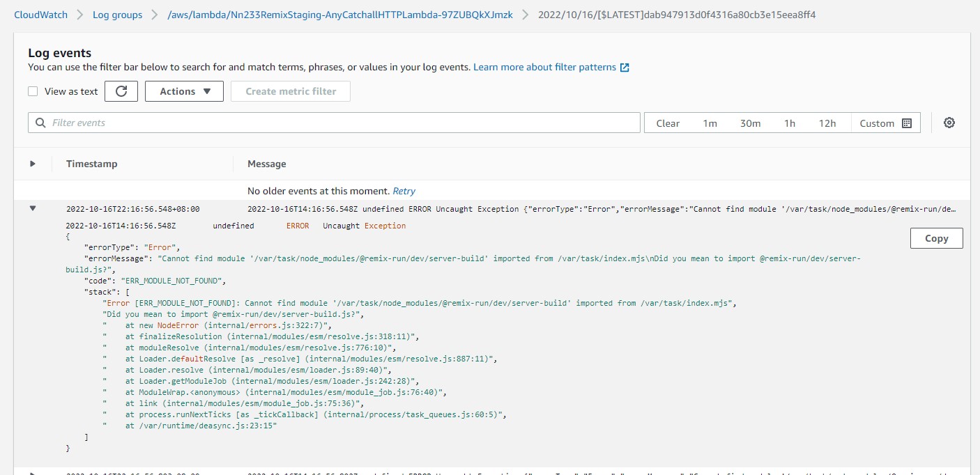The image size is (980, 475).
Task: Toggle the 1h time range filter
Action: click(789, 123)
